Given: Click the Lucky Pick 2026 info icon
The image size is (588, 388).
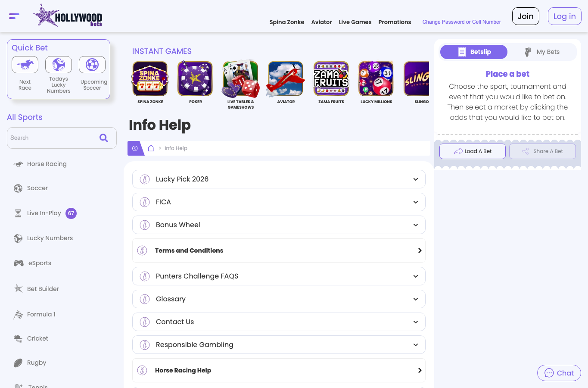Looking at the screenshot, I should [145, 179].
